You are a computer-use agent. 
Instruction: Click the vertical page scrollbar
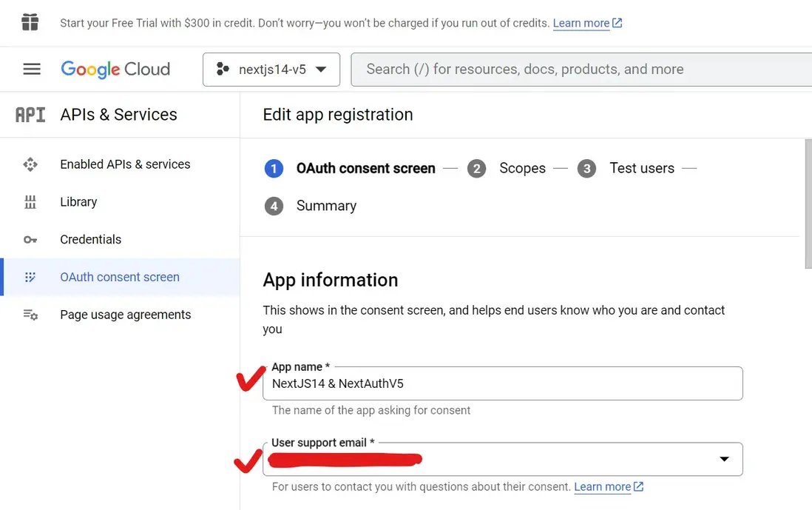[x=808, y=204]
